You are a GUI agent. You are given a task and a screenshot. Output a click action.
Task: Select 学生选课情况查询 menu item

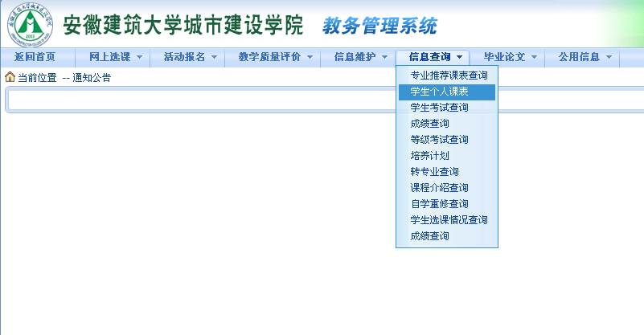tap(449, 220)
